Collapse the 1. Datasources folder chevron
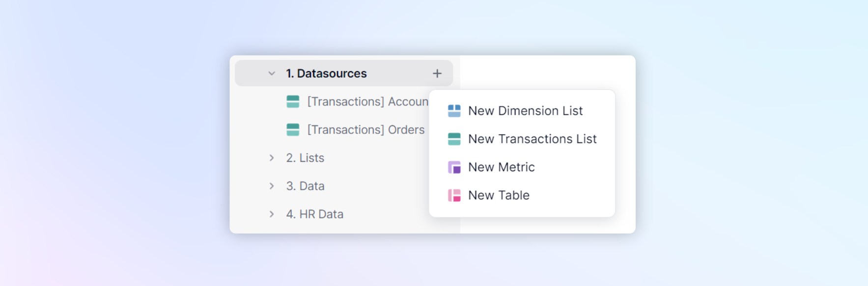868x286 pixels. (272, 74)
